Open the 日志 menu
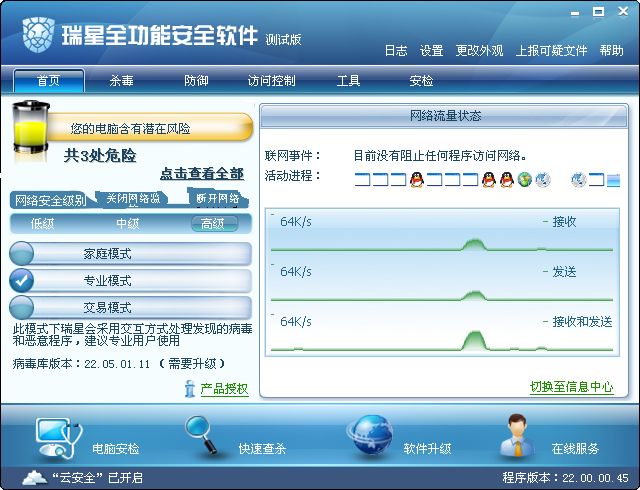Viewport: 640px width, 490px height. click(x=396, y=51)
